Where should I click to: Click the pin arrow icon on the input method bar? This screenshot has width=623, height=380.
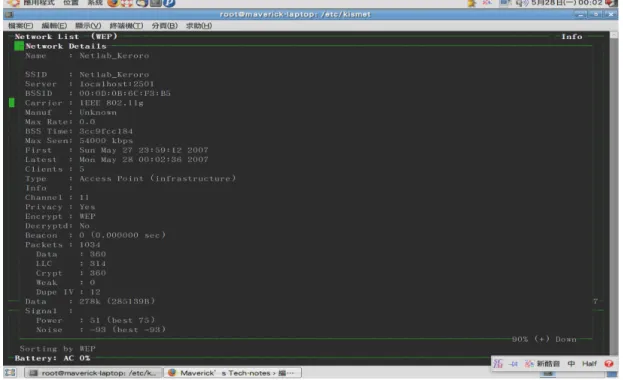(513, 364)
